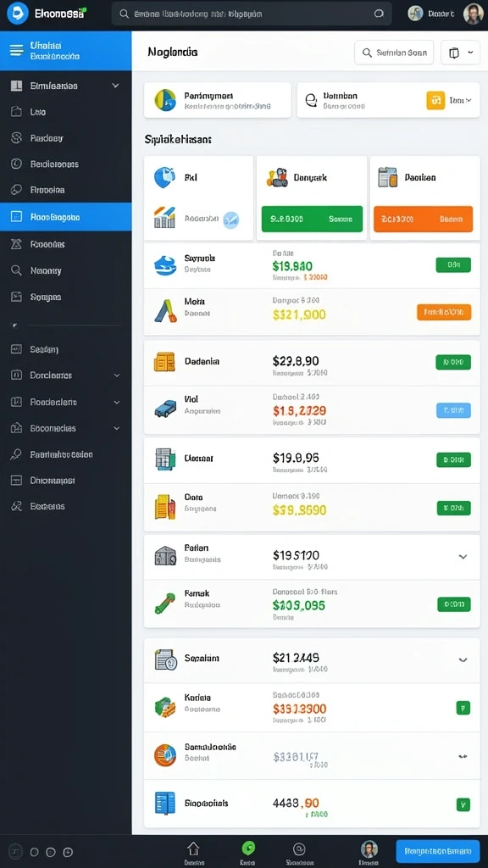Click the orange circle icon in Somadoonde row
The height and width of the screenshot is (868, 488).
165,755
